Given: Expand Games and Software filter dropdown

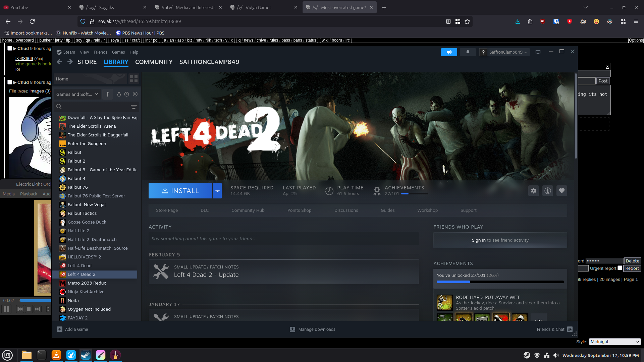Looking at the screenshot, I should pos(77,94).
